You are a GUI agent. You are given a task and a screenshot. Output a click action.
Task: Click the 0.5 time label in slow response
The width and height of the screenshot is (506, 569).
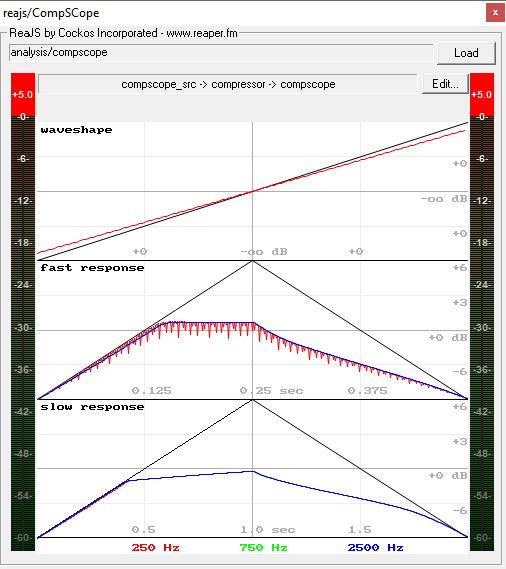point(144,530)
